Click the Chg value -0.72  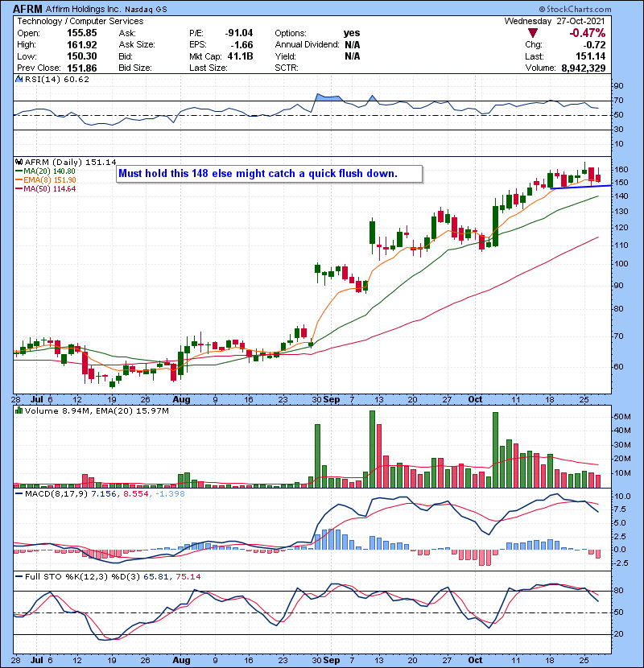594,45
